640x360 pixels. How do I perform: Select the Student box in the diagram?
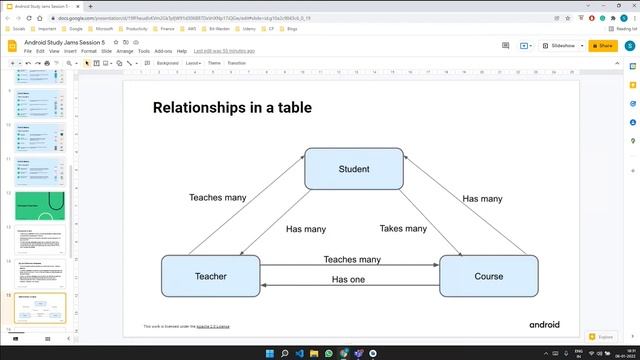coord(354,169)
